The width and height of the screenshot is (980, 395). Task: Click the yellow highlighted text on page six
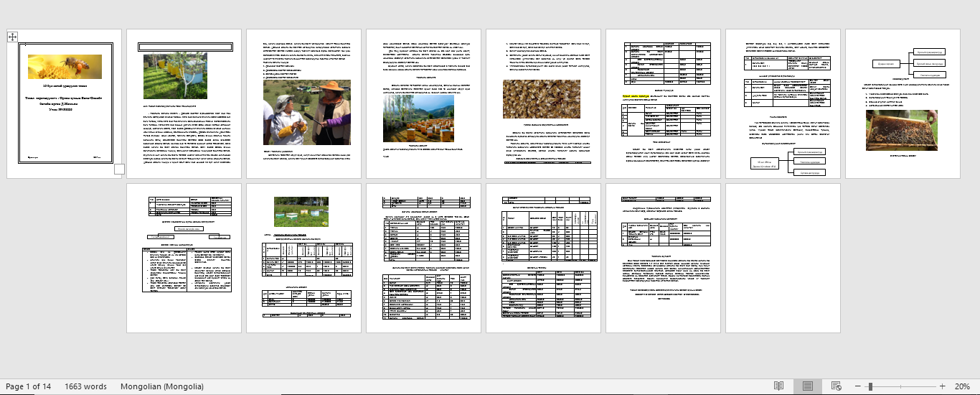(x=634, y=95)
